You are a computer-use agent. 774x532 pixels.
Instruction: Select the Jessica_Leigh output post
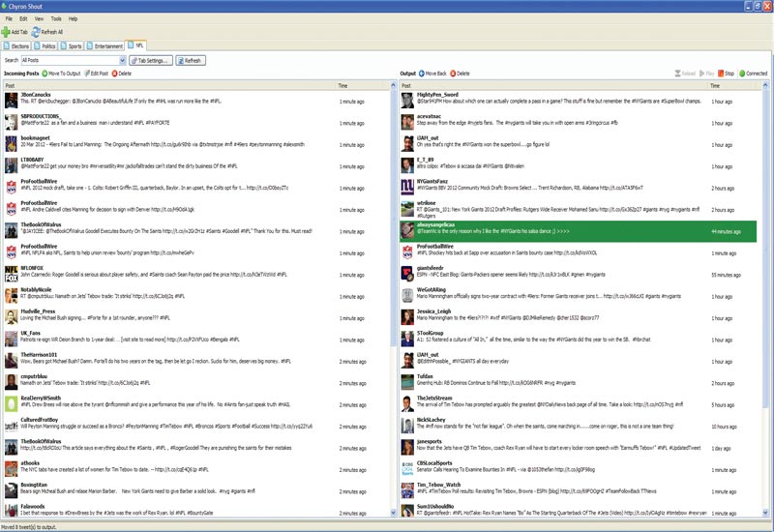[x=578, y=318]
